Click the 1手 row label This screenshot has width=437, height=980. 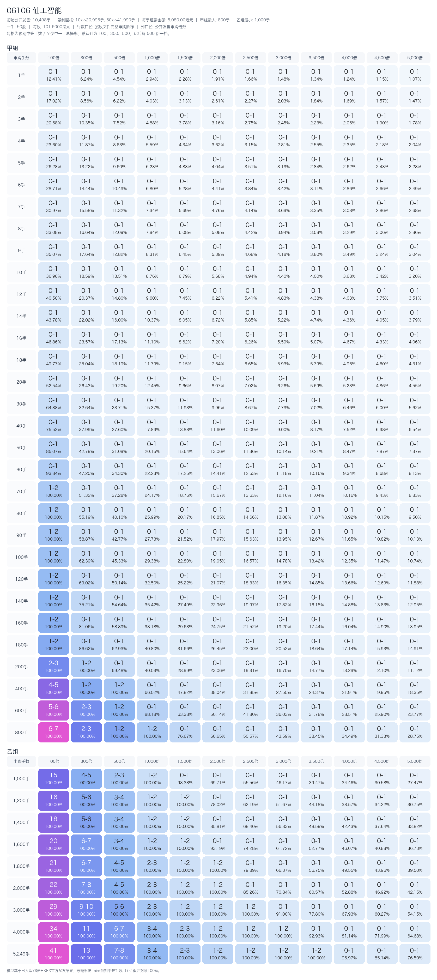click(x=21, y=75)
